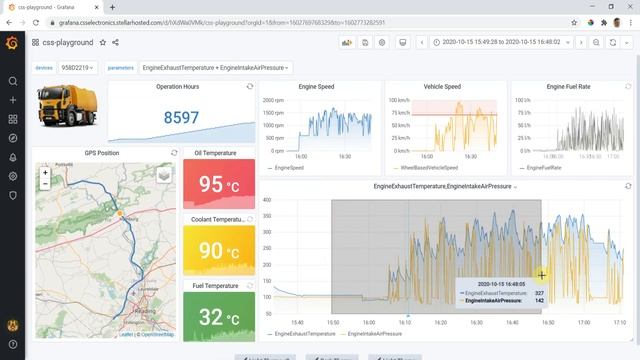Click refresh icon on Engine Fuel Rate panel

pyautogui.click(x=628, y=87)
